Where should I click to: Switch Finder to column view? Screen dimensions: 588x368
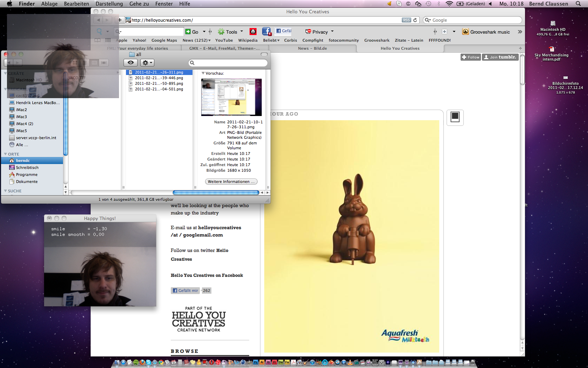pyautogui.click(x=94, y=63)
